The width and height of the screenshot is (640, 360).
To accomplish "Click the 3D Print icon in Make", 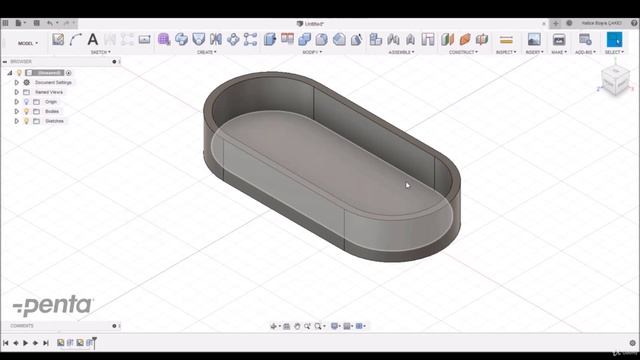I will 559,39.
